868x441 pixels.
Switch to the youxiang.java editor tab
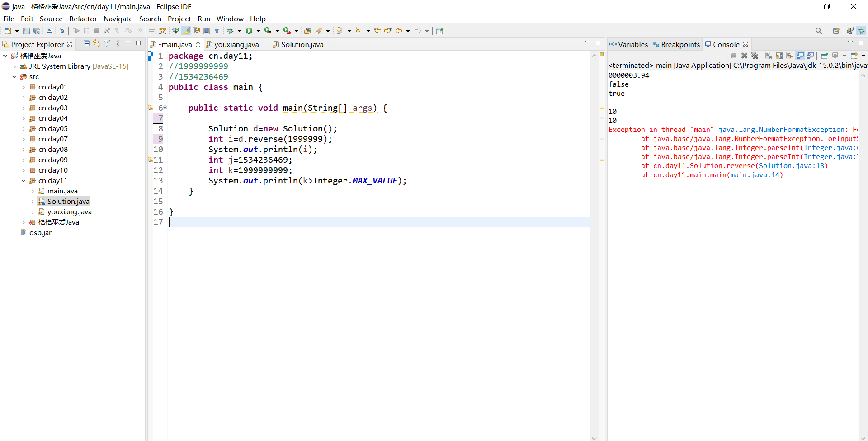233,44
